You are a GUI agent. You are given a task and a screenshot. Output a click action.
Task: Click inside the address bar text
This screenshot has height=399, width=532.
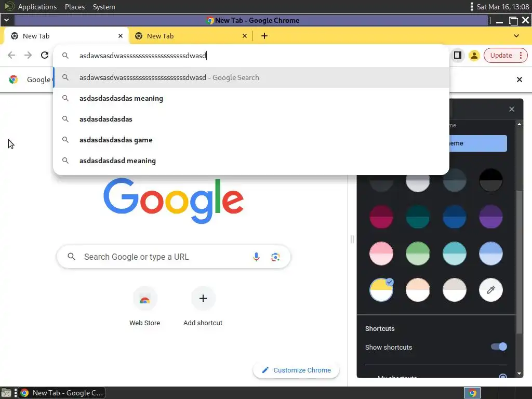click(143, 56)
